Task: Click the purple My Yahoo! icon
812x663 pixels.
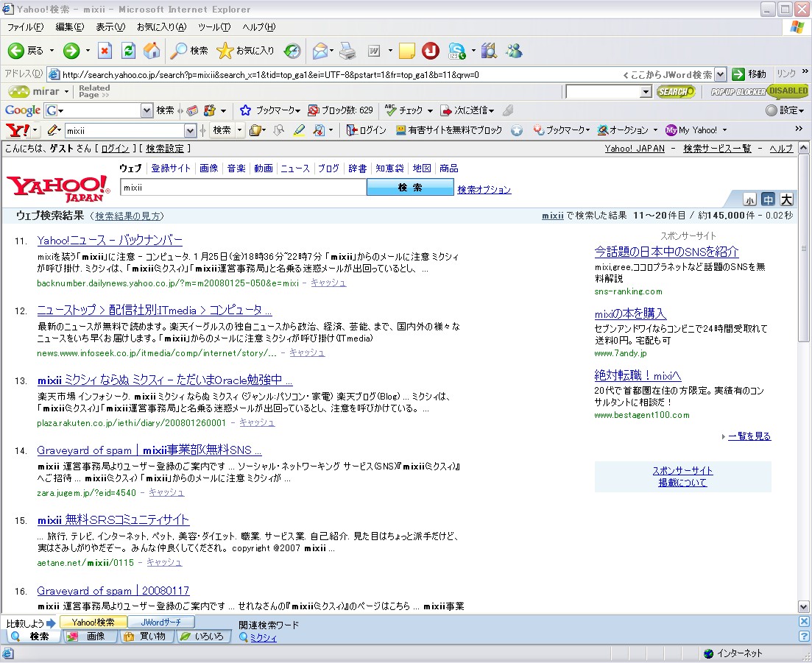Action: pos(671,130)
